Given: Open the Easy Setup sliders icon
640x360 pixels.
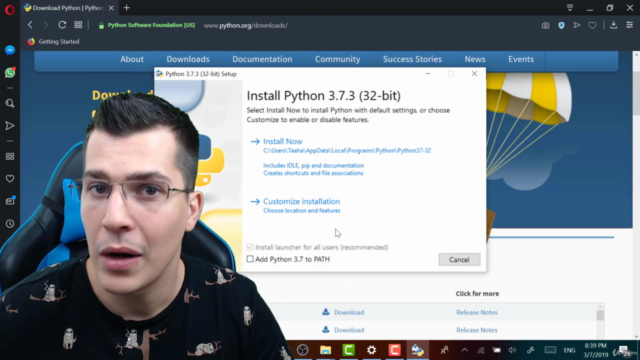Looking at the screenshot, I should click(629, 25).
